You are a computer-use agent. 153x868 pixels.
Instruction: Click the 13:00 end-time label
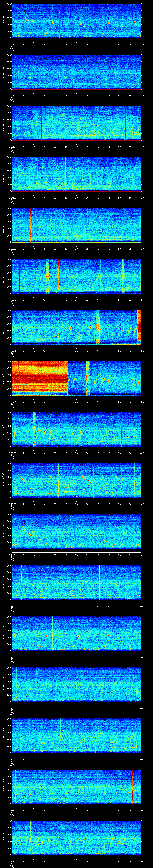[141, 606]
